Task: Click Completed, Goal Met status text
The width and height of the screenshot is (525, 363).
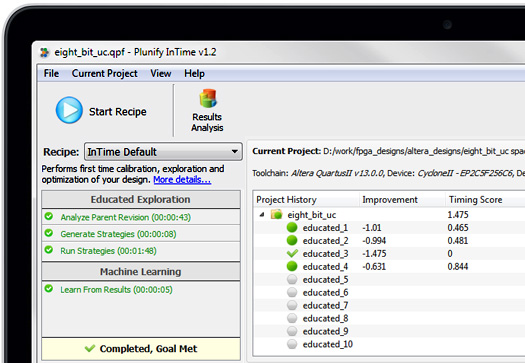Action: tap(148, 349)
